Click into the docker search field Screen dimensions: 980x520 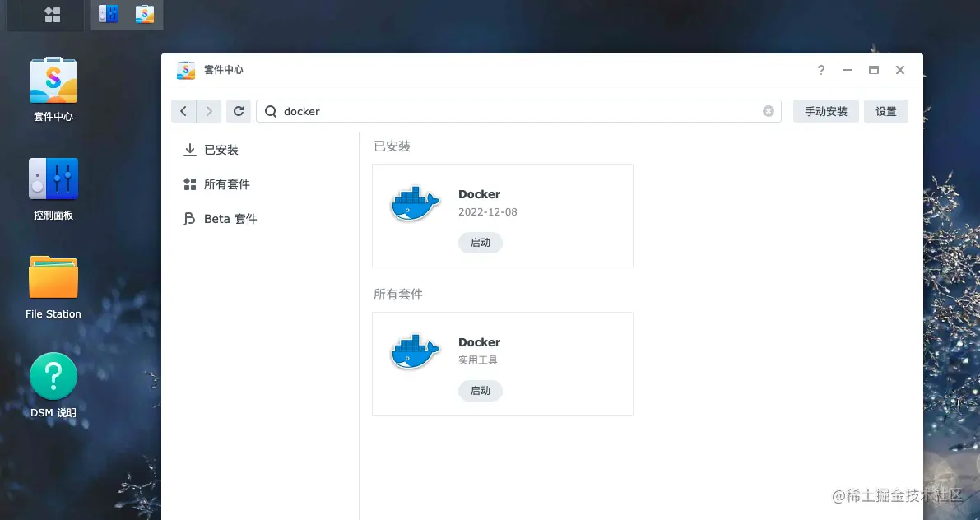pyautogui.click(x=518, y=111)
